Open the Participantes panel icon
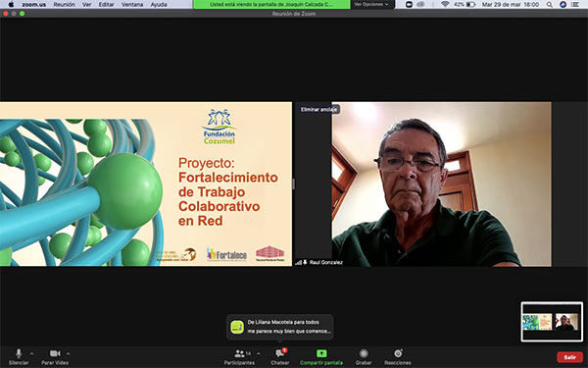 (x=239, y=353)
